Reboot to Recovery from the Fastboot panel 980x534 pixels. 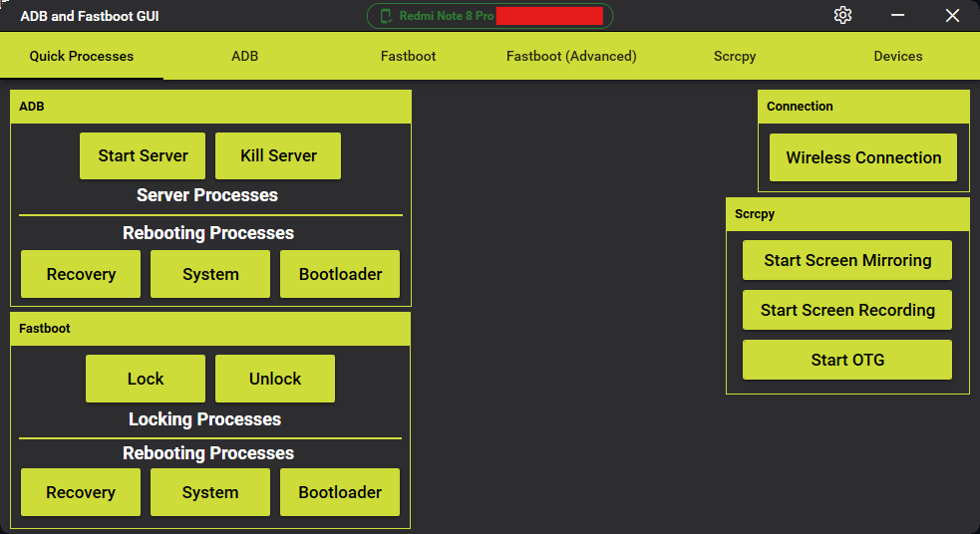[81, 492]
